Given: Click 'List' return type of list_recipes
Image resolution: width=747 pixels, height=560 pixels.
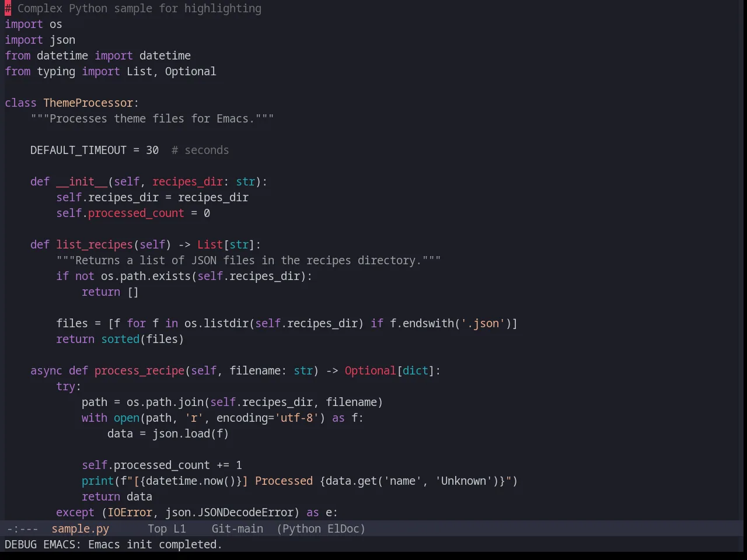Looking at the screenshot, I should (210, 244).
